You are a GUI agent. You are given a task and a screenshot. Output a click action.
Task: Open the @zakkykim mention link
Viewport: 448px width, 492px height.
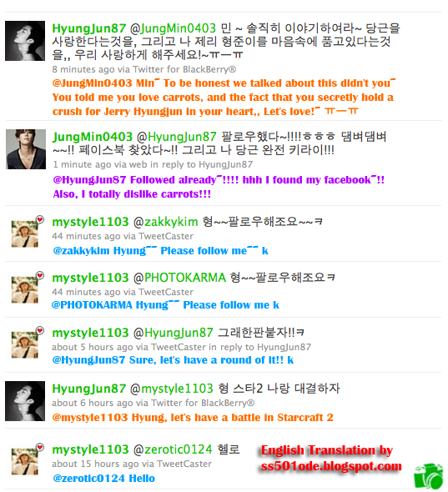point(166,222)
